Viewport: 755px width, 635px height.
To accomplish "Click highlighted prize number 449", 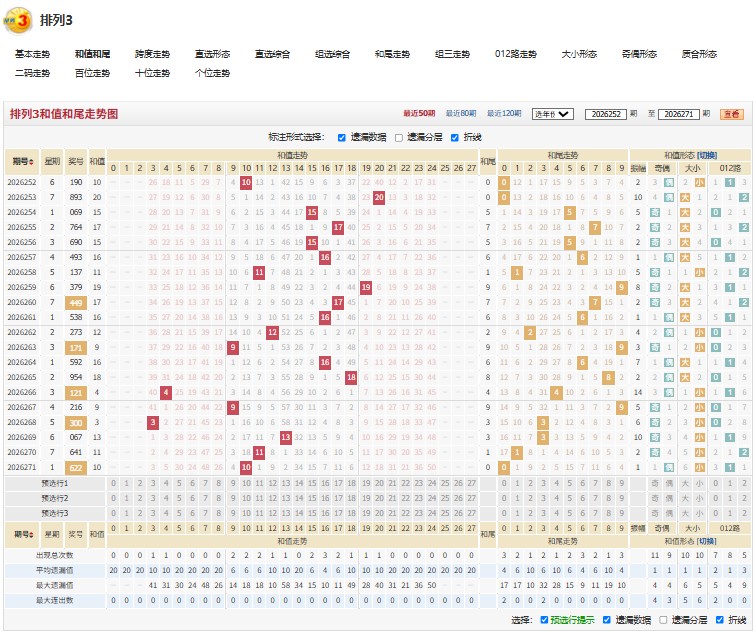I will pos(76,303).
